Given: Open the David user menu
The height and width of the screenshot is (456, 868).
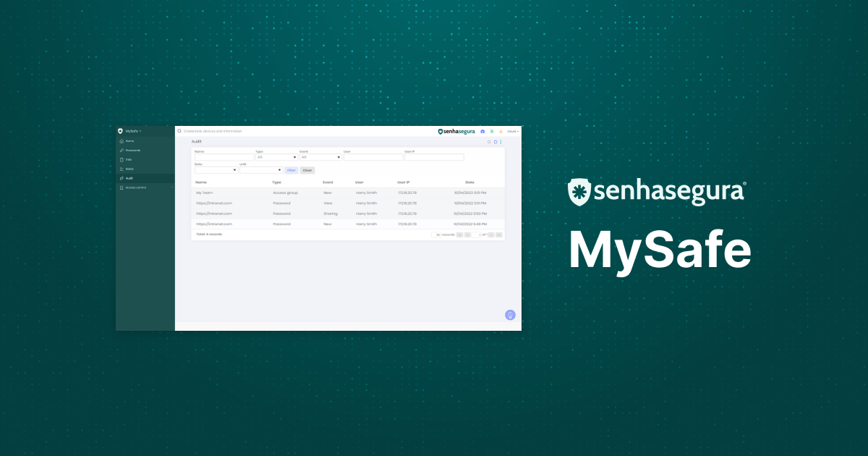Looking at the screenshot, I should tap(512, 131).
